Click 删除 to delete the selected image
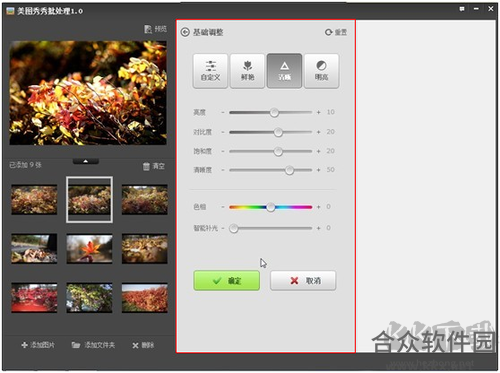This screenshot has height=373, width=500. (143, 345)
